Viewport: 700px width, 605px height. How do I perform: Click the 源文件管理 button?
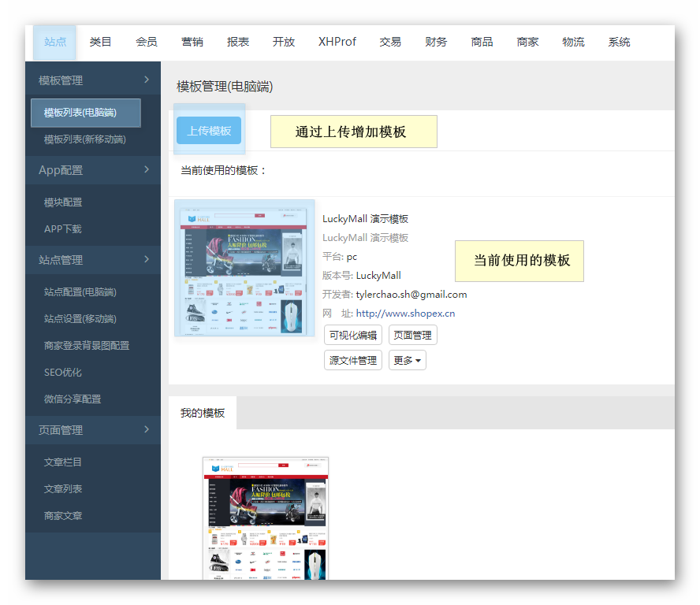point(353,361)
